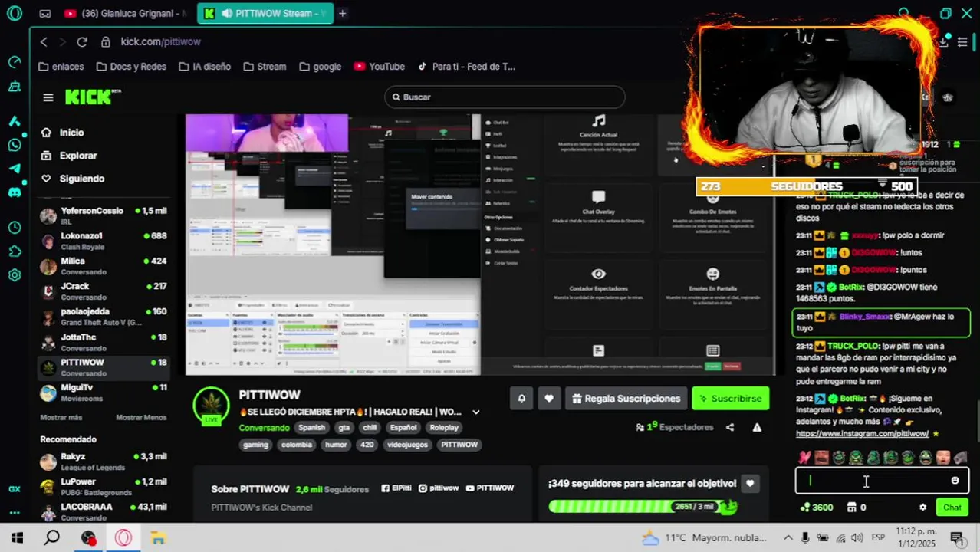Report stream using warning triangle icon
Viewport: 980px width, 552px height.
pos(757,428)
